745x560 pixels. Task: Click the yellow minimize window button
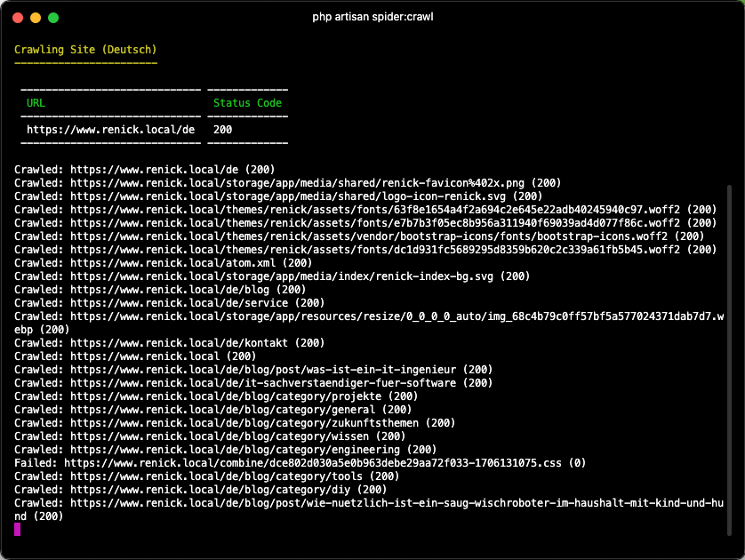(36, 18)
